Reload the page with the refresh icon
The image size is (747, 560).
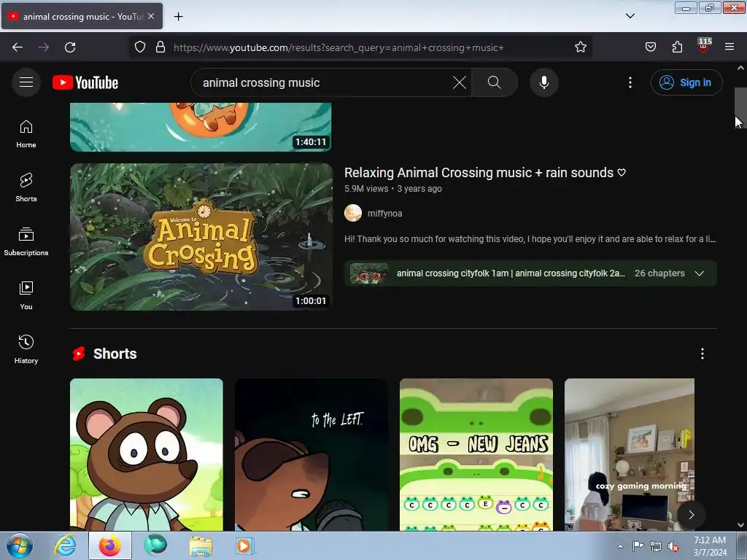pyautogui.click(x=70, y=47)
